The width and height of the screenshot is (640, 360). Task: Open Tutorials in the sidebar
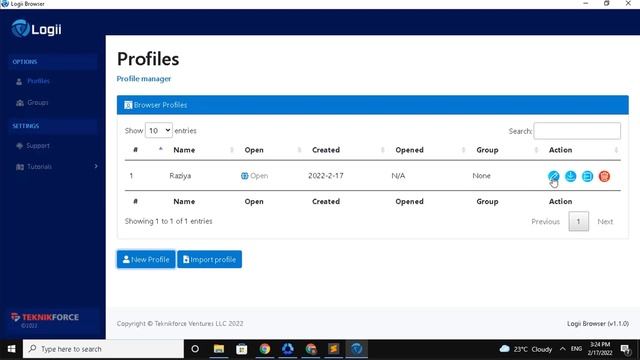point(40,167)
